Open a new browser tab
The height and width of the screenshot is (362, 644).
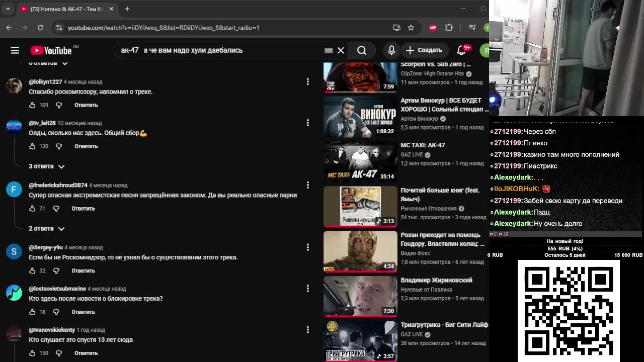[127, 9]
